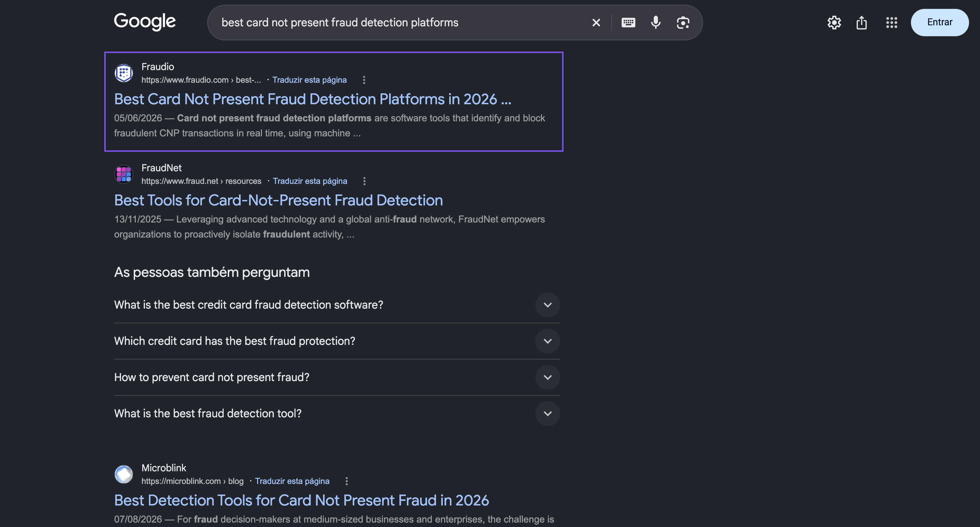Click the Fraudio site name text

[158, 67]
